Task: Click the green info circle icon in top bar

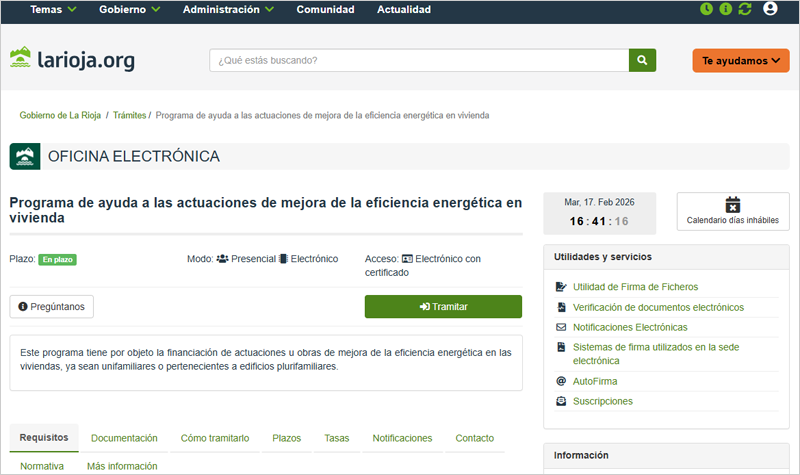Action: pyautogui.click(x=726, y=9)
